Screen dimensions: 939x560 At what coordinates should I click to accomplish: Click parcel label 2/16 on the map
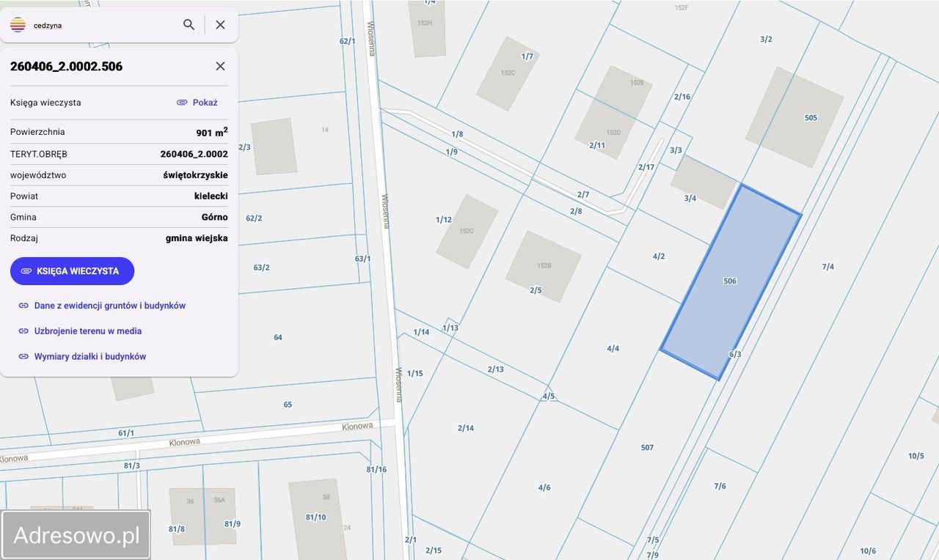coord(682,97)
